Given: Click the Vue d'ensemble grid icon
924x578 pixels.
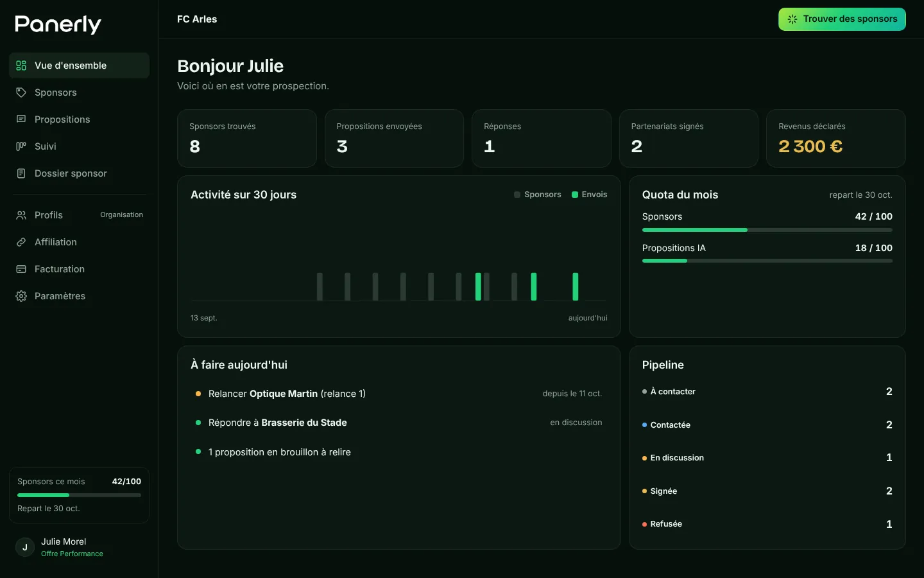Looking at the screenshot, I should click(x=21, y=66).
